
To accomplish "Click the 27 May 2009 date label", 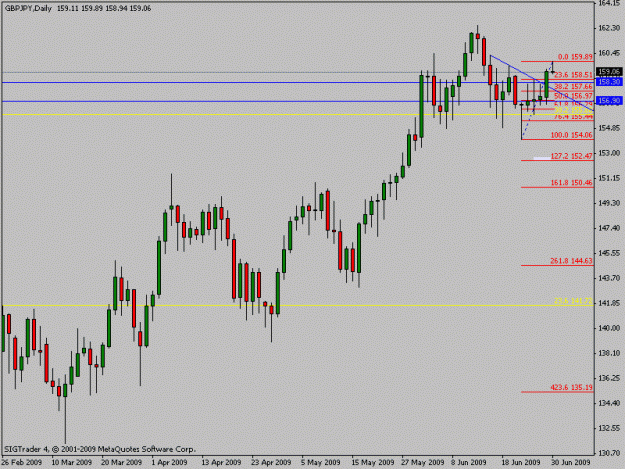I will (x=423, y=462).
